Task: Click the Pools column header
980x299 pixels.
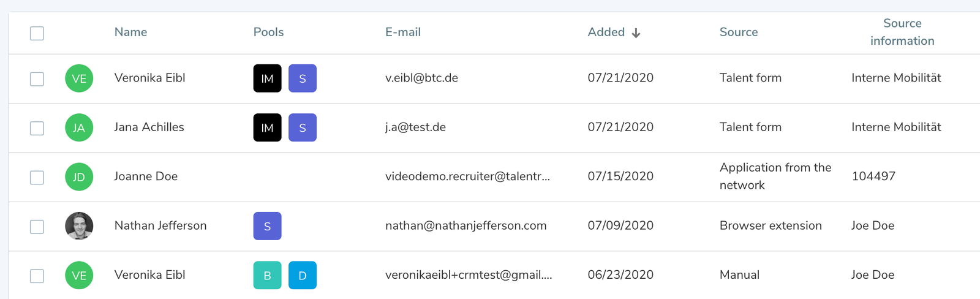Action: 268,32
